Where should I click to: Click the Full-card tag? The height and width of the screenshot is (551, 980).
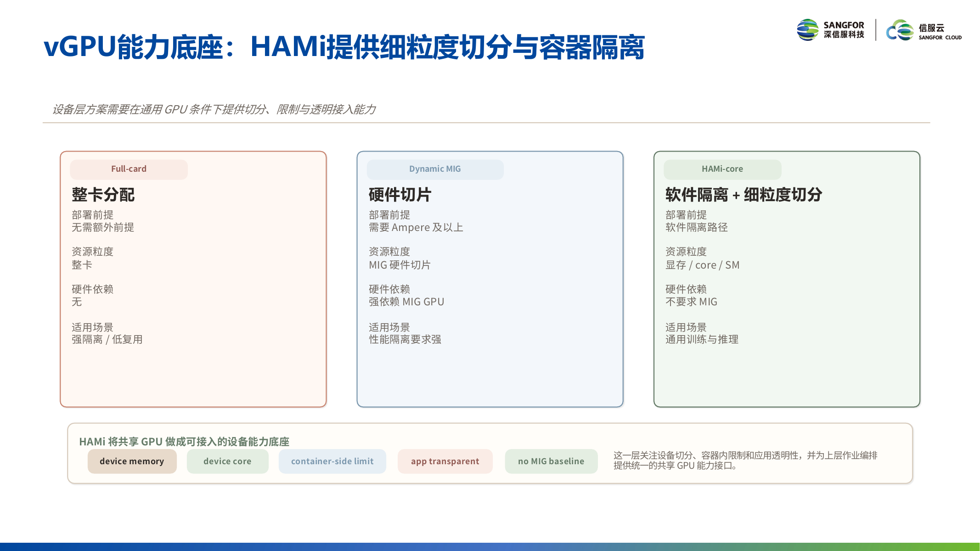pyautogui.click(x=129, y=169)
